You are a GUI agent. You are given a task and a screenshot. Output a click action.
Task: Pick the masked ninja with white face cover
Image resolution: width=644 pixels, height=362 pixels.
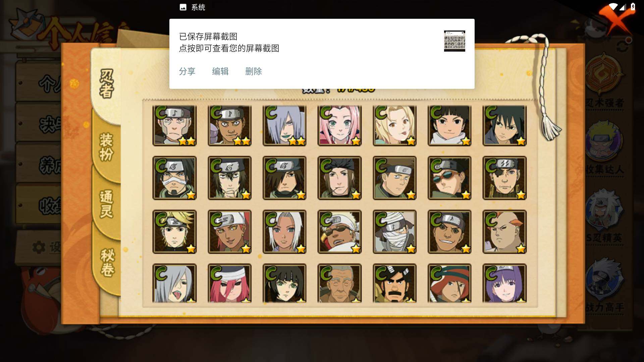tap(174, 178)
